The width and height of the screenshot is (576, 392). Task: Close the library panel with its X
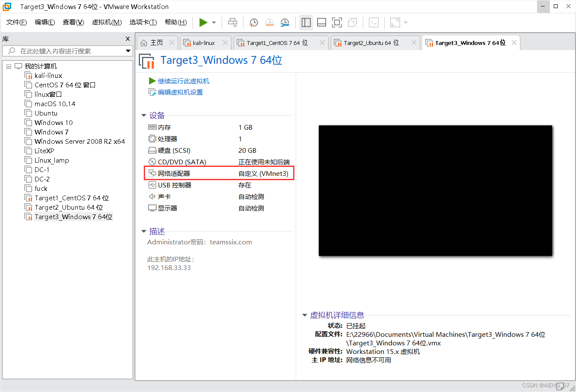[128, 39]
